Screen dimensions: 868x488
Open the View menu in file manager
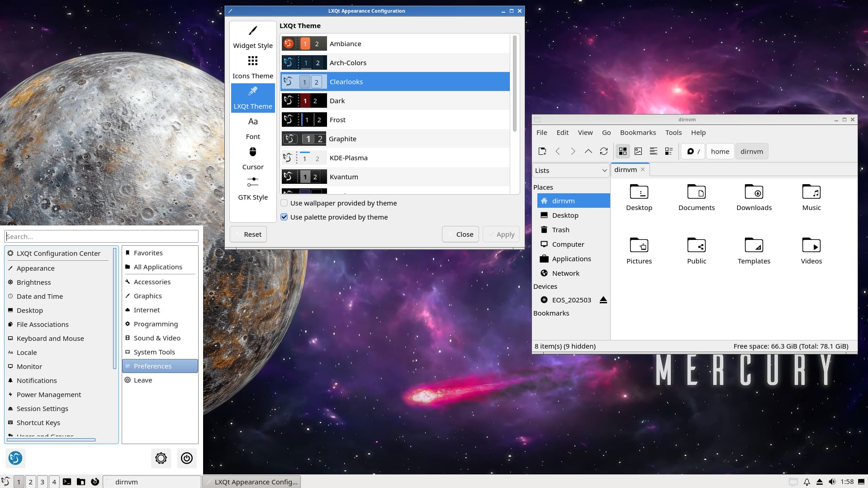point(585,132)
